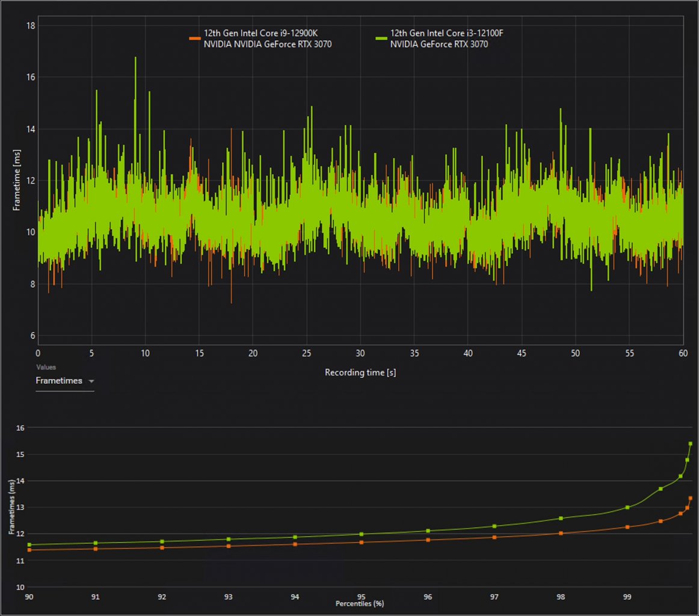Click the '18' tick on frametime axis

point(31,26)
